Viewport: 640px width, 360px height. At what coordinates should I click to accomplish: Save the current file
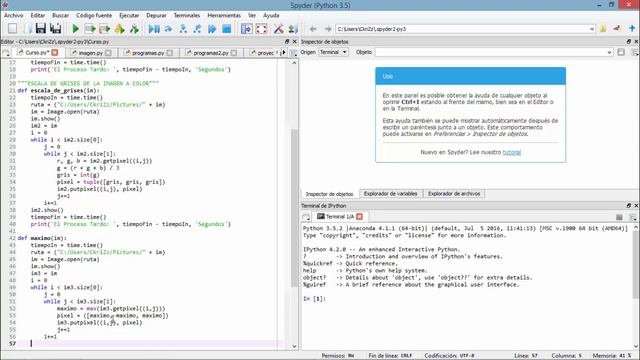point(41,29)
